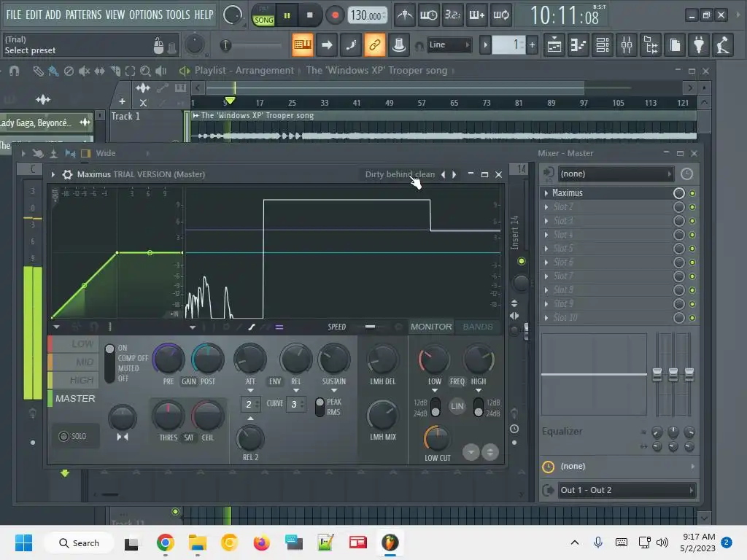Open the Line snap dropdown
This screenshot has height=560, width=747.
click(x=449, y=44)
